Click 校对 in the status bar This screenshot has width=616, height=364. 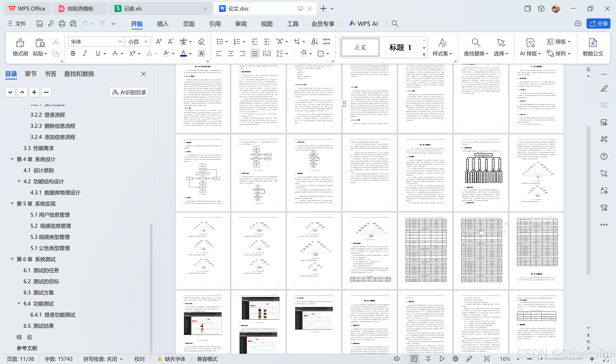coord(139,359)
